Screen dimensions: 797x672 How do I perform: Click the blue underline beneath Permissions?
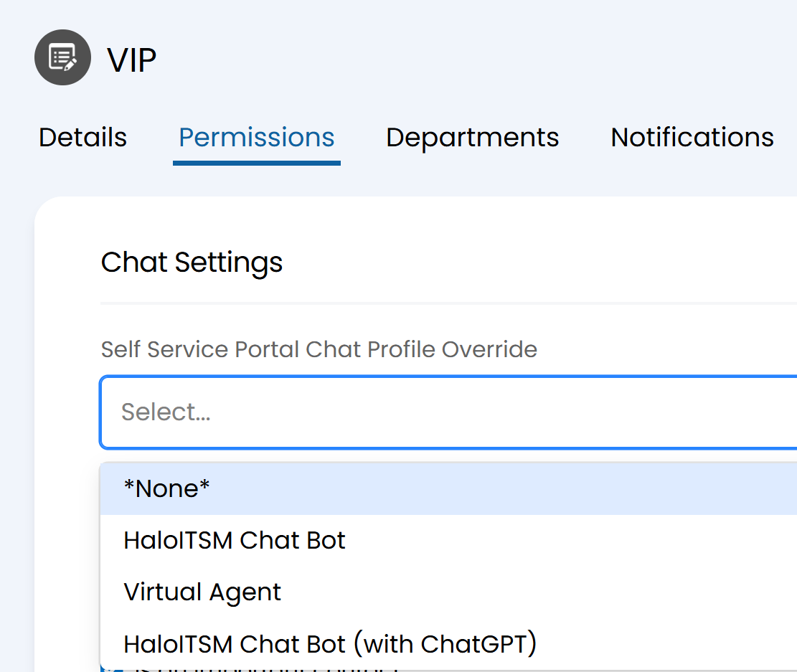[x=256, y=163]
